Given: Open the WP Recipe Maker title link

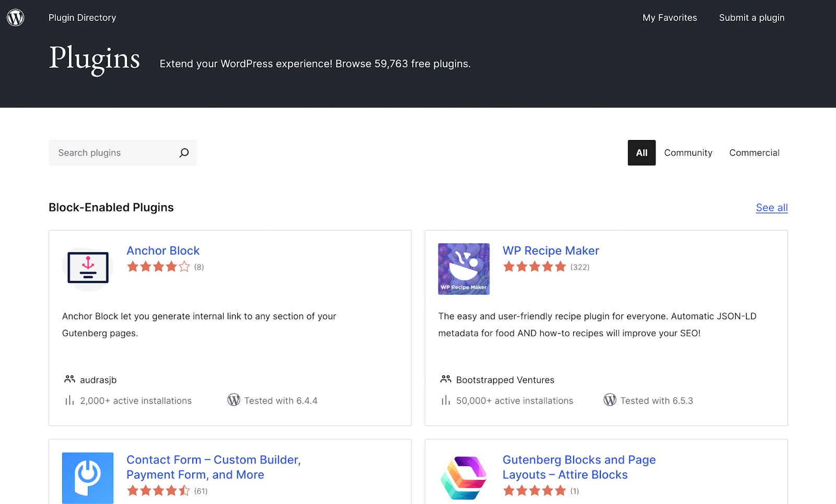Looking at the screenshot, I should pyautogui.click(x=551, y=251).
